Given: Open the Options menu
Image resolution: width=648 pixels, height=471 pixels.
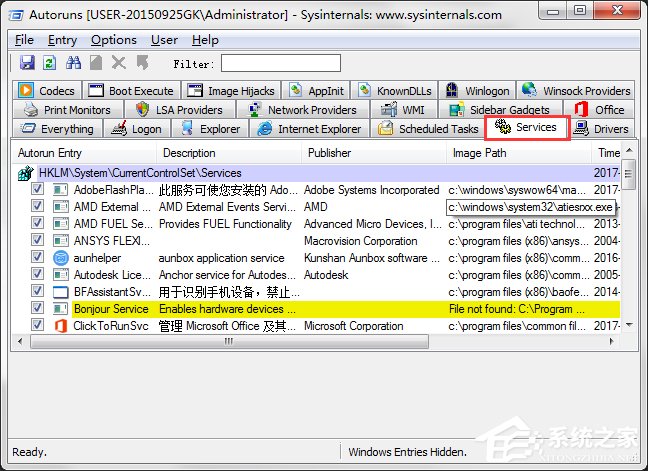Looking at the screenshot, I should coord(113,40).
